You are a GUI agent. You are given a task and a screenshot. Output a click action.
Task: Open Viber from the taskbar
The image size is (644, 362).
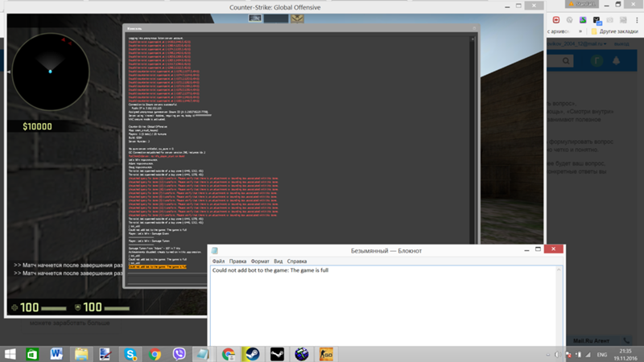tap(179, 354)
